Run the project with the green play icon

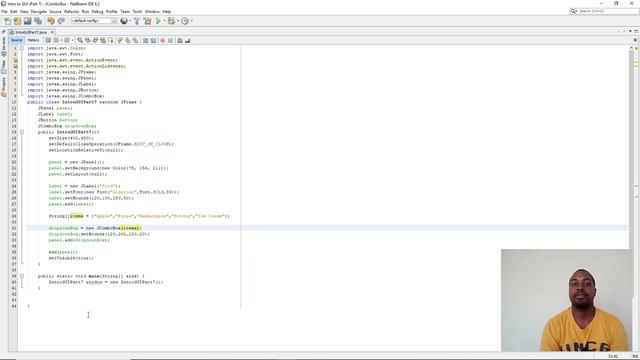point(158,21)
